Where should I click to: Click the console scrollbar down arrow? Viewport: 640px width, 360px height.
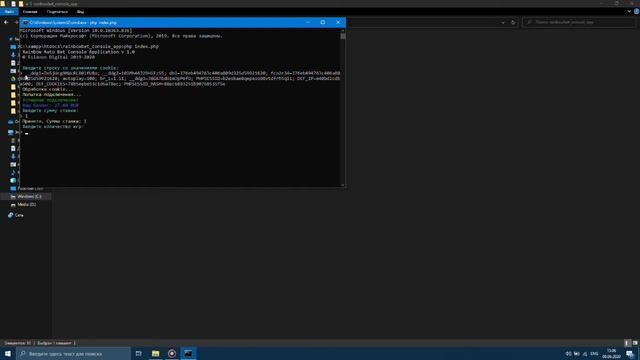[343, 185]
